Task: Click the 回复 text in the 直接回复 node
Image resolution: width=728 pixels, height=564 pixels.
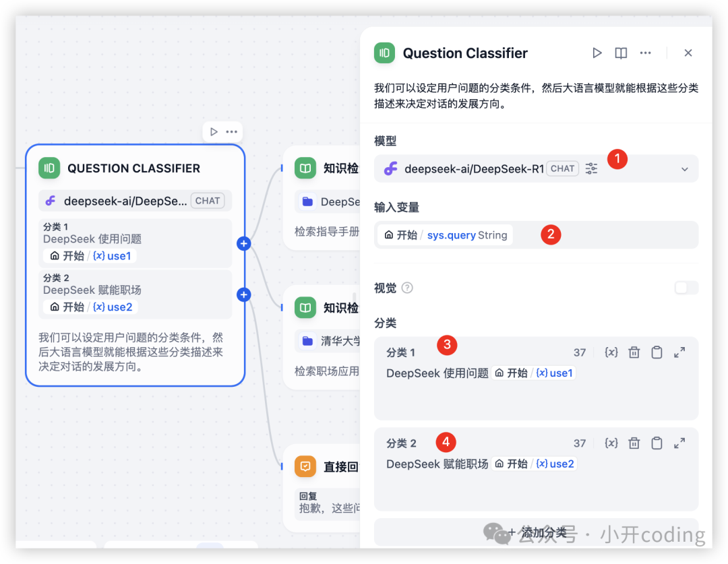Action: tap(308, 496)
